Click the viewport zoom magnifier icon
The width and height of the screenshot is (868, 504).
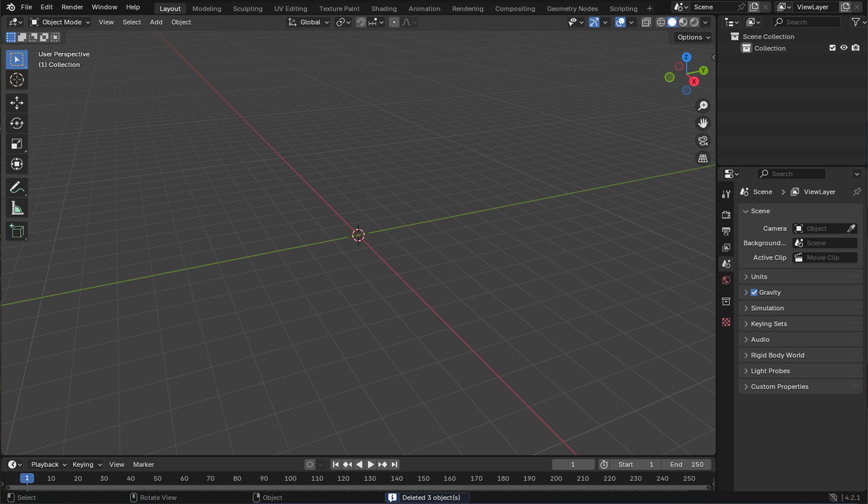(x=702, y=106)
